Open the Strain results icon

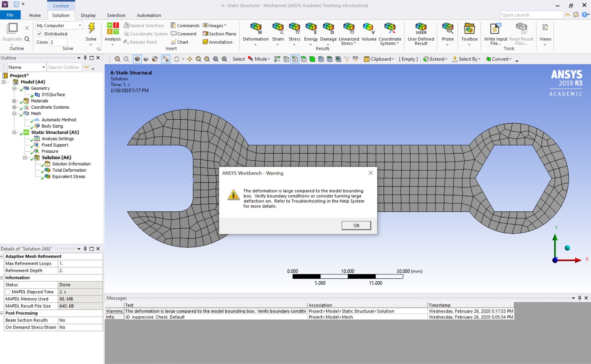(x=278, y=28)
